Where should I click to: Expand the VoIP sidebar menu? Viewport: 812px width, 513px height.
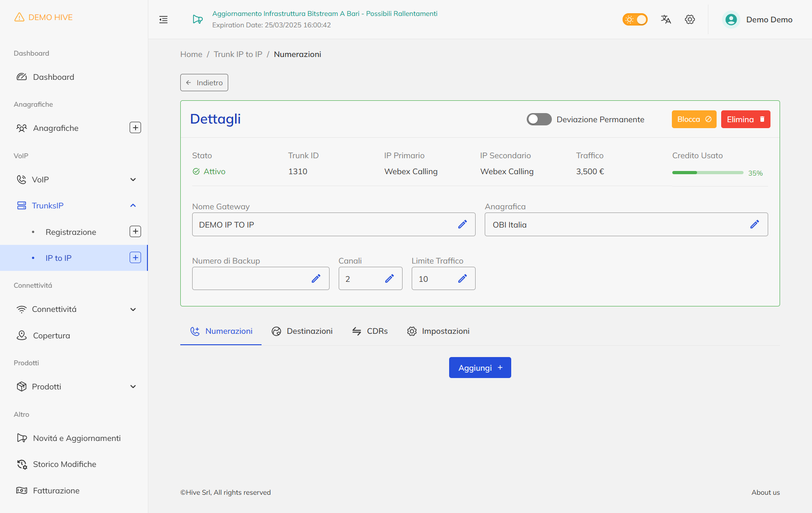133,180
